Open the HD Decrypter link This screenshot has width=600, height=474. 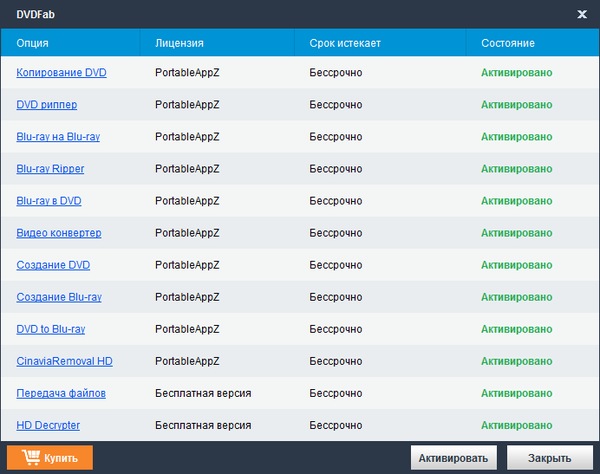click(48, 425)
